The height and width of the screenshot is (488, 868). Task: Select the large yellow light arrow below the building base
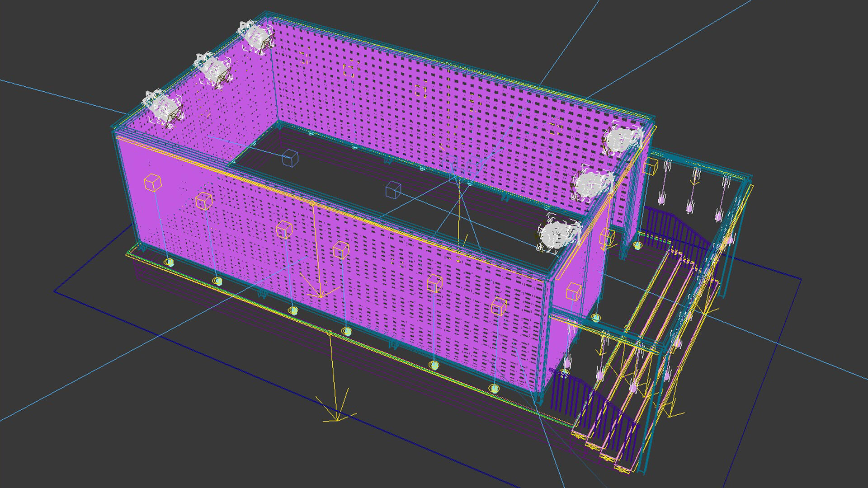click(335, 376)
